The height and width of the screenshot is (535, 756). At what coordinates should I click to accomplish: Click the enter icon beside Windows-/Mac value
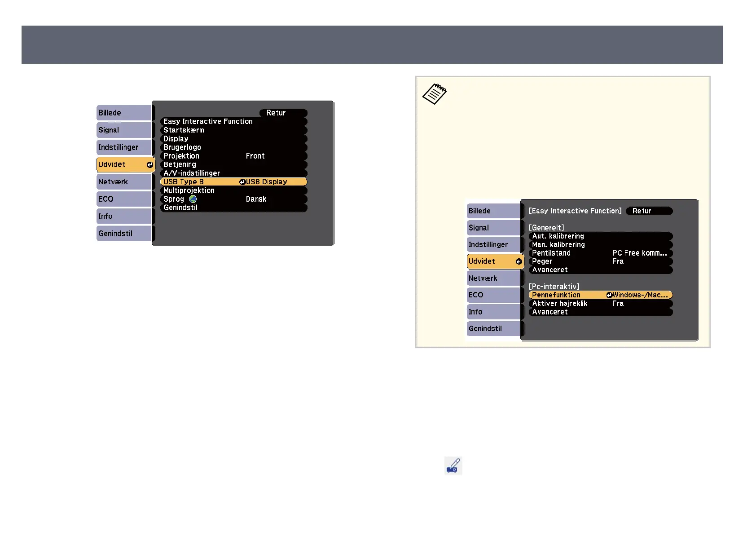coord(609,295)
